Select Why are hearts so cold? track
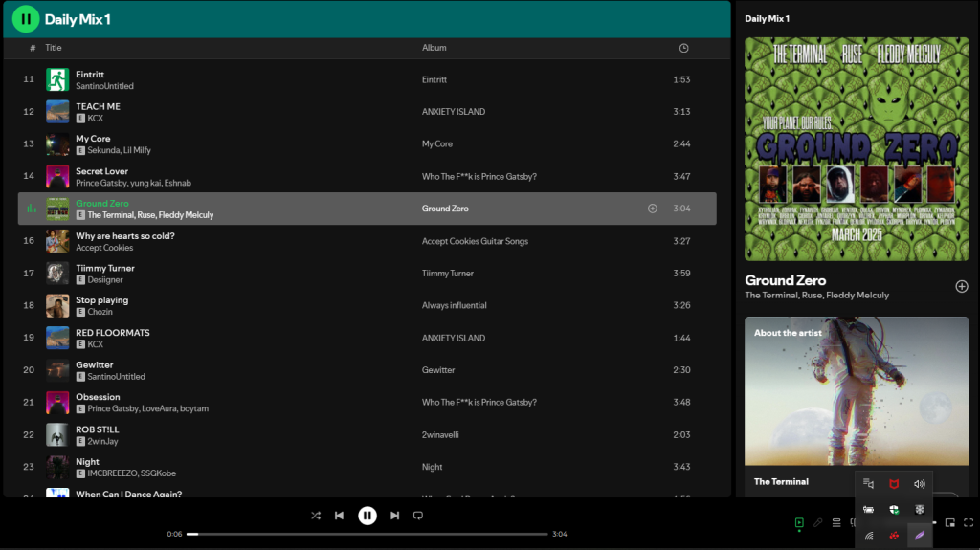Screen dimensions: 980x550 coord(125,235)
